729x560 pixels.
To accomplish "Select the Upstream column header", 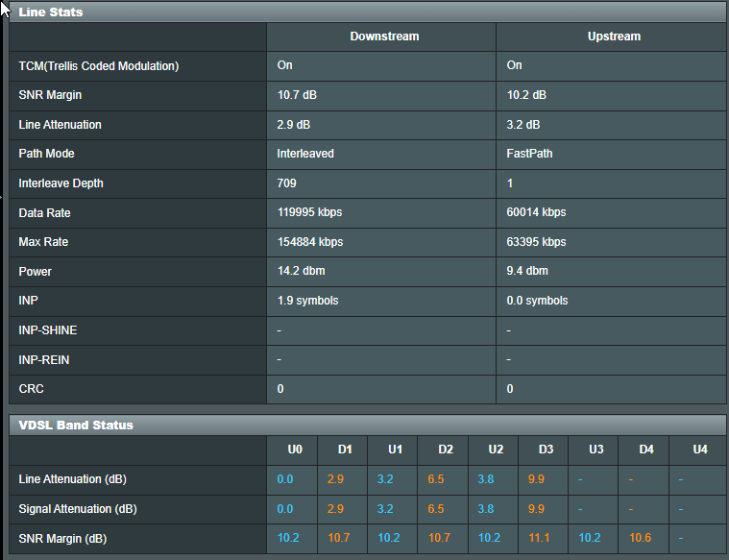I will click(614, 37).
